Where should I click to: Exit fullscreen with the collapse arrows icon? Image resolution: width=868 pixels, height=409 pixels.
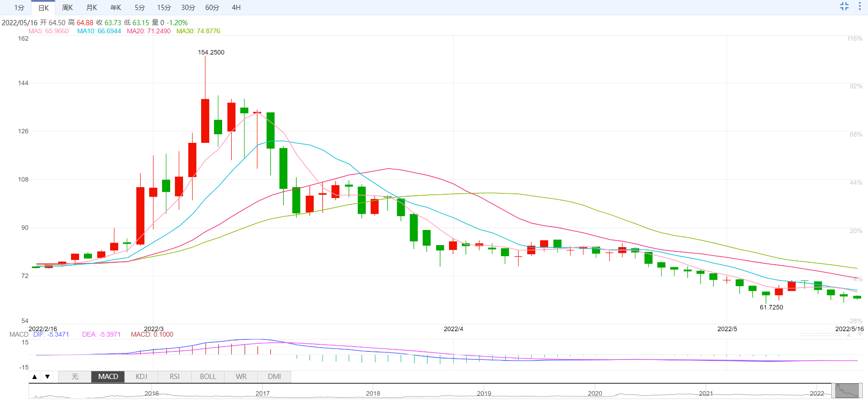click(844, 6)
